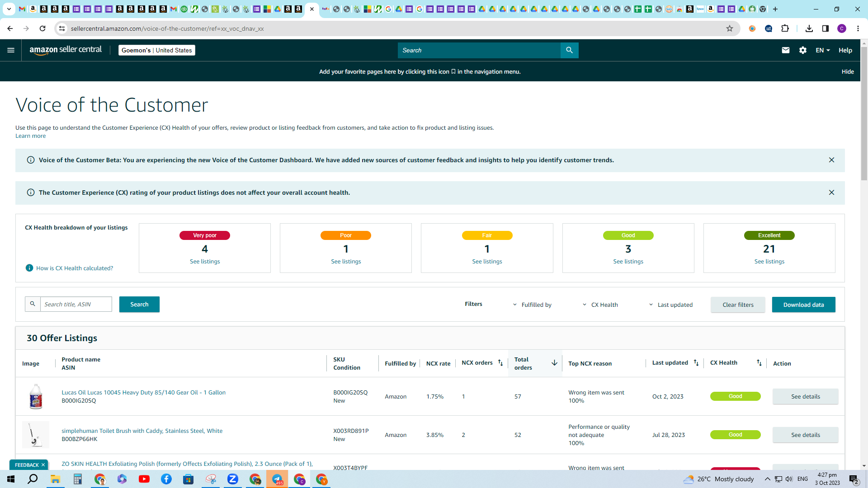Open the EN language dropdown

[823, 50]
